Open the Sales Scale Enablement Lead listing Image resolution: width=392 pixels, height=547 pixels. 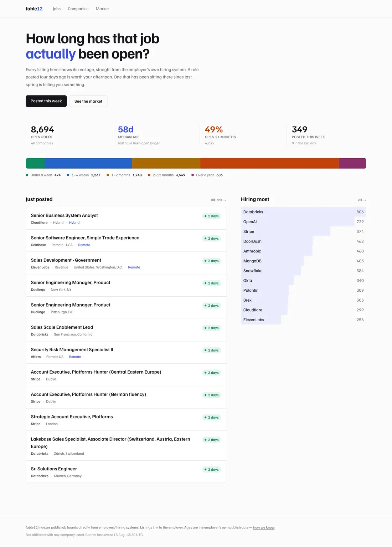tap(126, 330)
